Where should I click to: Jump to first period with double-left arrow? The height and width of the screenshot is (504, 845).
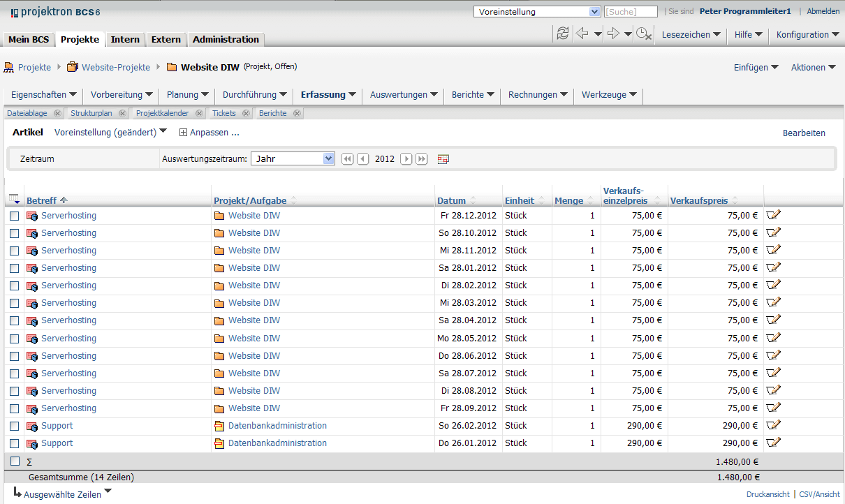(x=348, y=159)
